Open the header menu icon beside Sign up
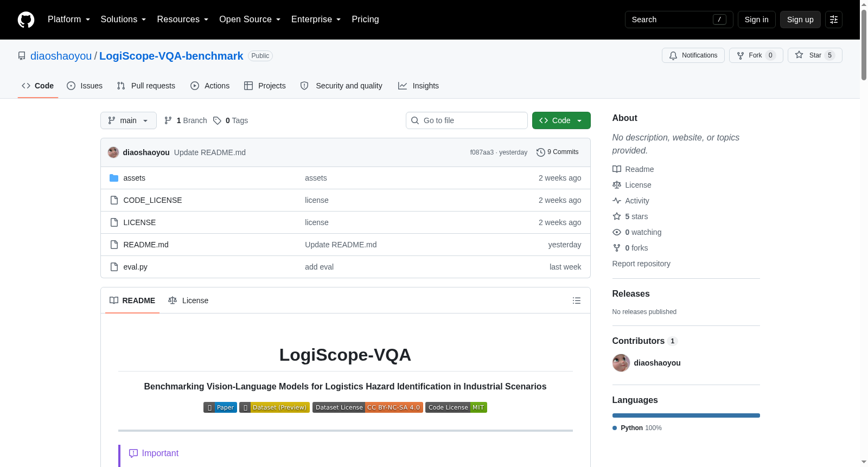Viewport: 868px width, 467px height. [x=834, y=20]
